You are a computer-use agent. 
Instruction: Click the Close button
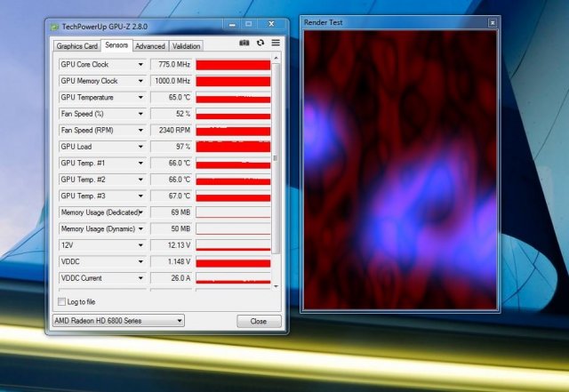(259, 321)
